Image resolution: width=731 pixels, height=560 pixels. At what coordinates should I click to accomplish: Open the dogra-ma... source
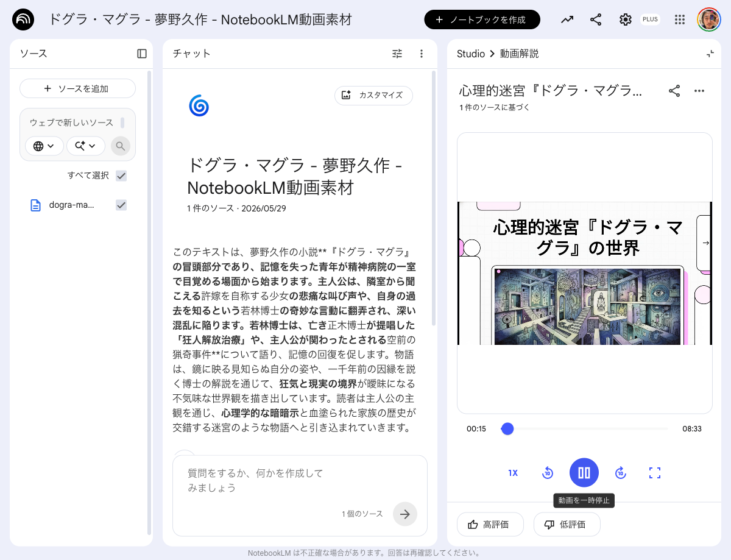pyautogui.click(x=72, y=205)
